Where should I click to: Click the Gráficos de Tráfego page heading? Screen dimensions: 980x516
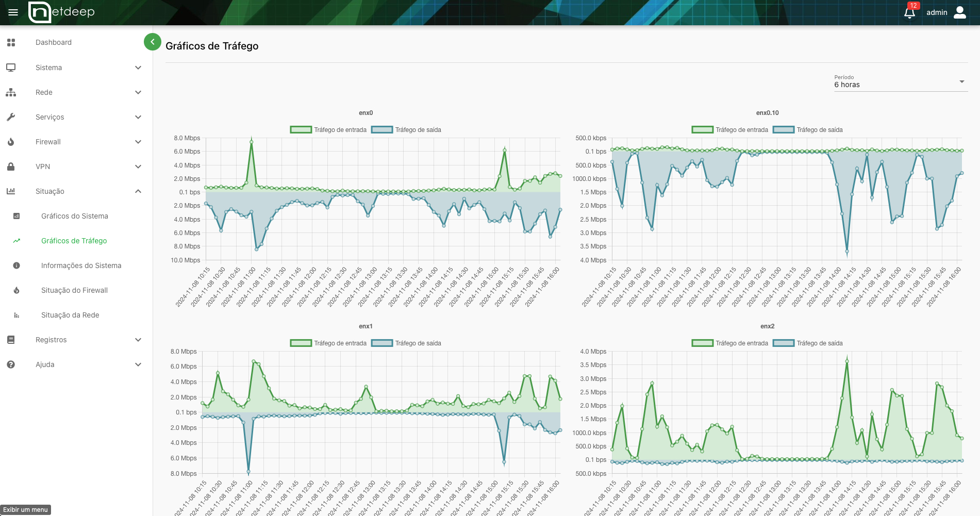(212, 46)
